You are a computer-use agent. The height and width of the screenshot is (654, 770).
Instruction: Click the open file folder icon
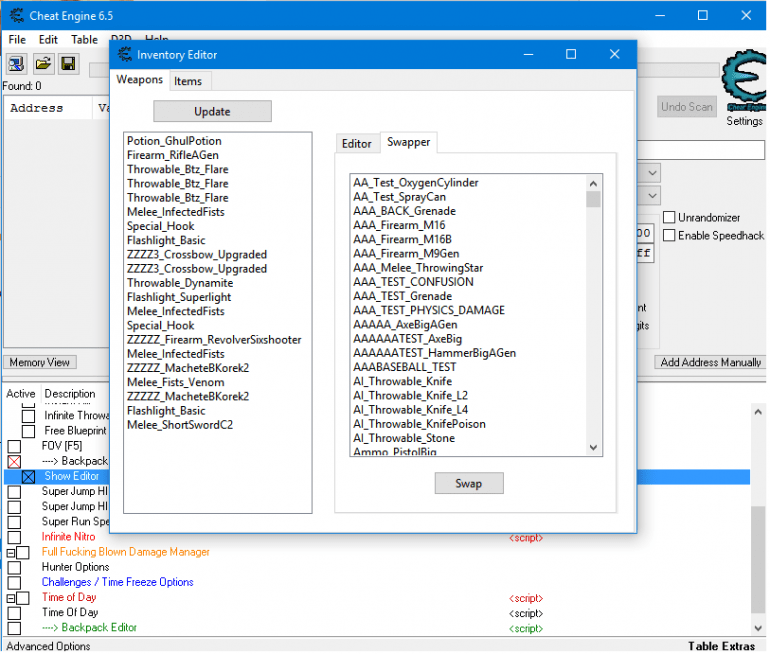pyautogui.click(x=43, y=64)
